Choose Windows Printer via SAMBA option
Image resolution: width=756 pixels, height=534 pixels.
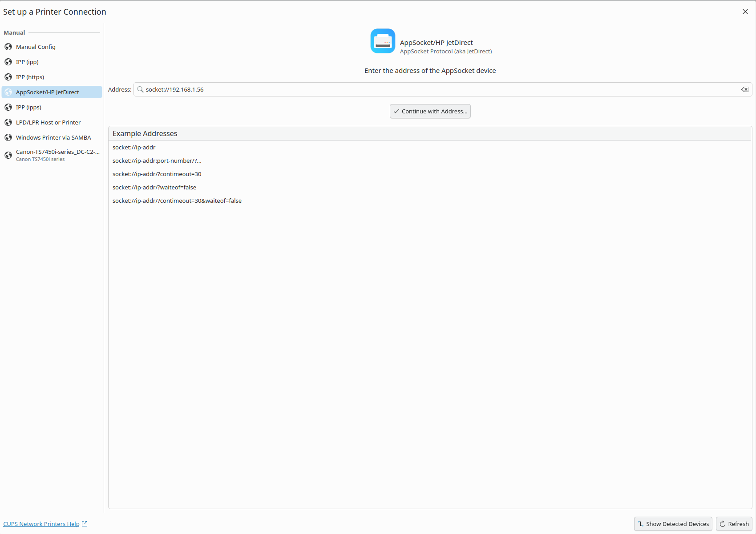[x=53, y=137]
